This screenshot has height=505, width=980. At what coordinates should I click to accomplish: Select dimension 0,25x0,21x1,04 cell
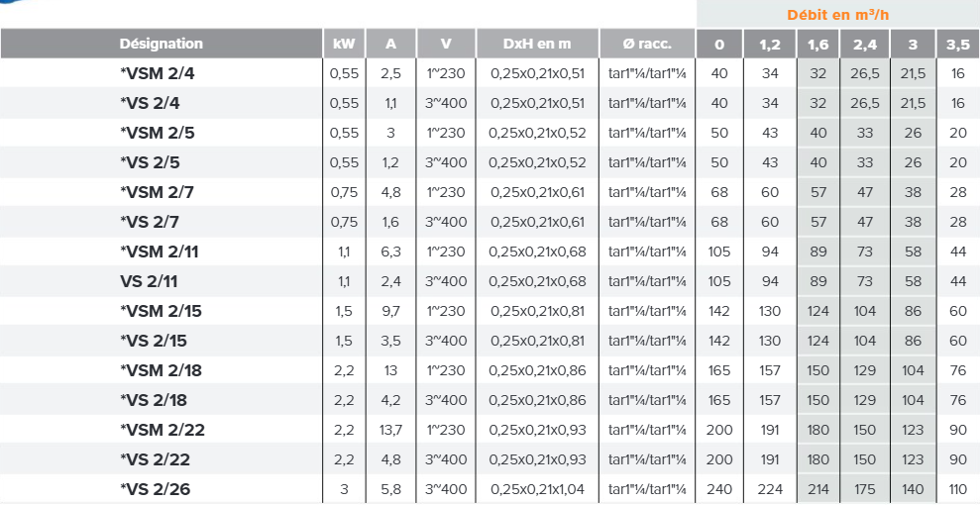538,489
